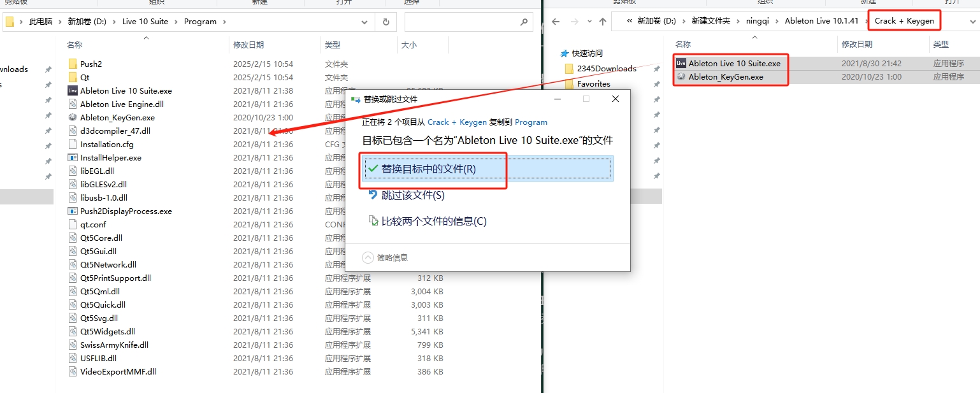Click Ableton_KeyGen.exe icon in Program window
The image size is (980, 393).
tap(73, 117)
